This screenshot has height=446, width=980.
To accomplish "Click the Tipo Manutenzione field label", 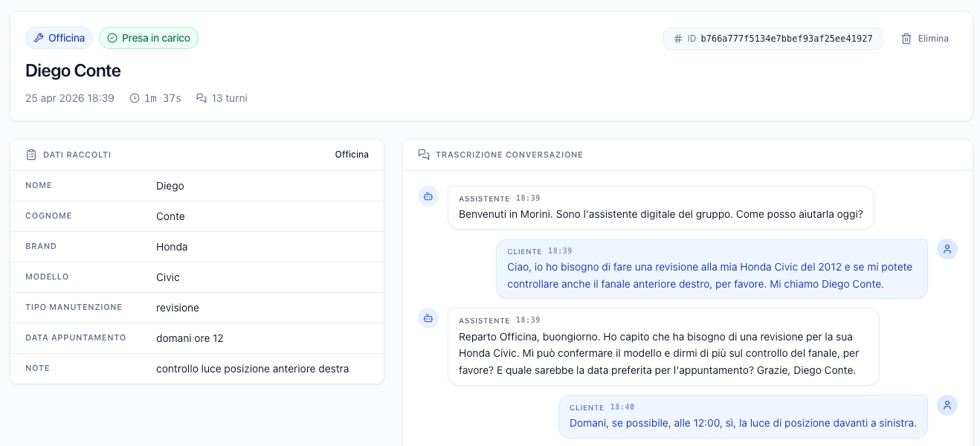I will pyautogui.click(x=74, y=307).
